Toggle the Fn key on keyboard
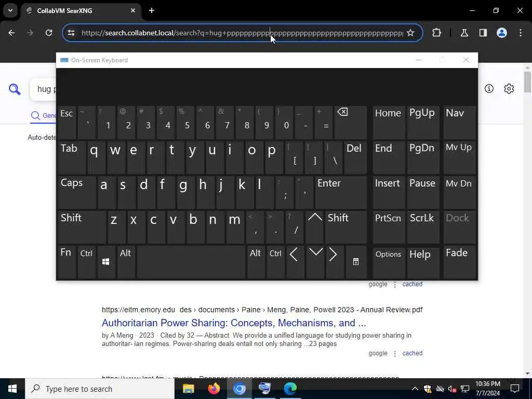 66,262
